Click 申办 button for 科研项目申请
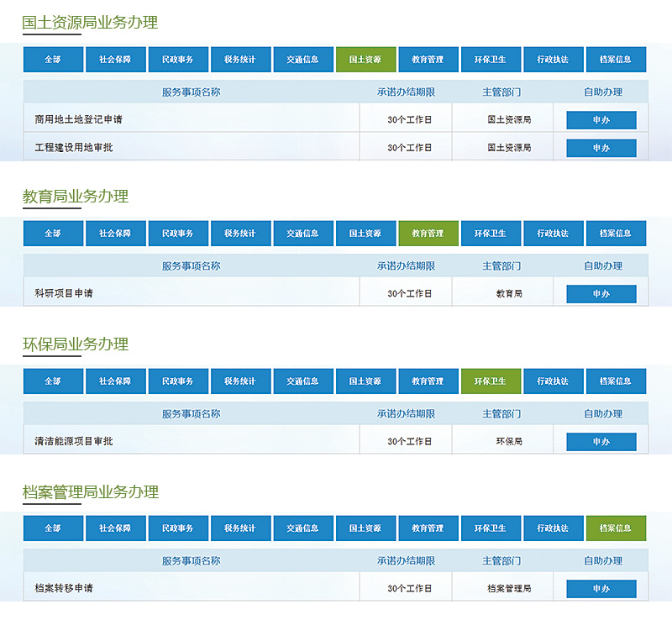The height and width of the screenshot is (641, 672). coord(601,294)
